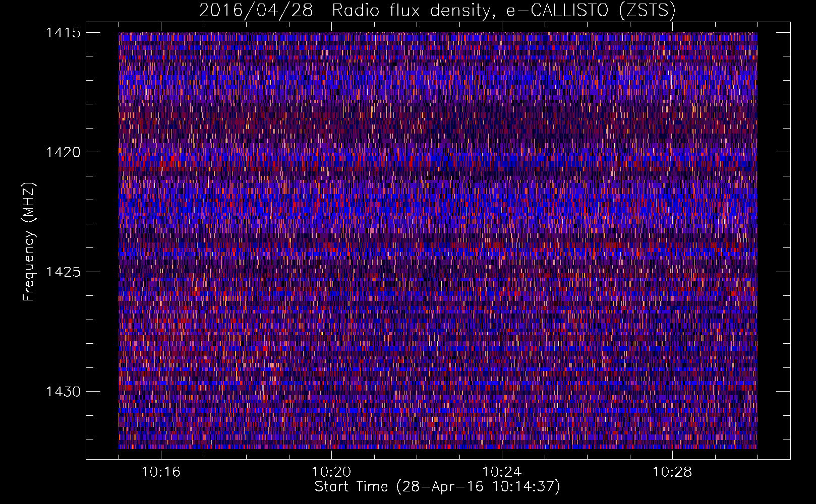The height and width of the screenshot is (504, 816).
Task: Click the 10:16 time tick label
Action: tap(161, 472)
